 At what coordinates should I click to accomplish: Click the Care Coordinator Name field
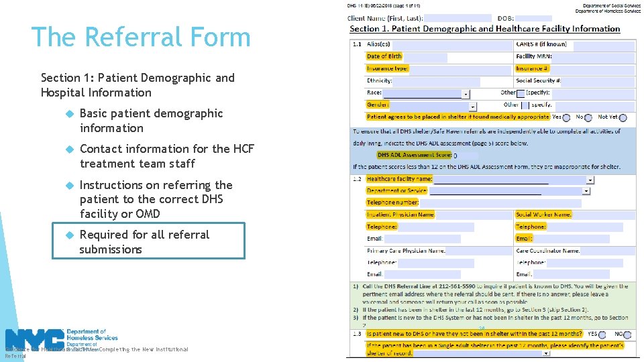[608, 251]
